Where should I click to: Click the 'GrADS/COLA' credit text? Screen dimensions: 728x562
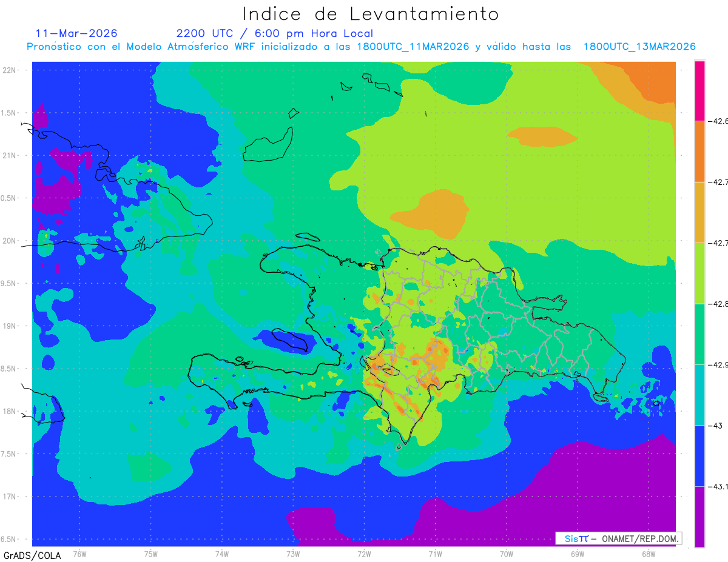tap(32, 555)
